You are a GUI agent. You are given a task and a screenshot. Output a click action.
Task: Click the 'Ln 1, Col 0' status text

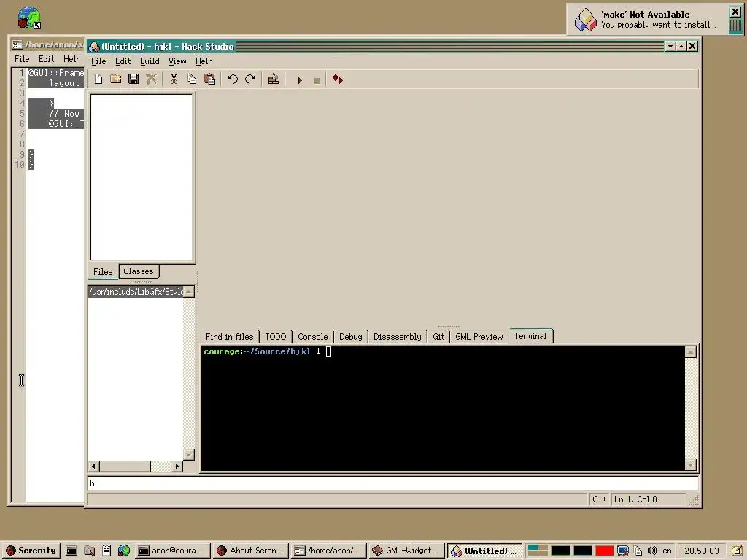635,499
